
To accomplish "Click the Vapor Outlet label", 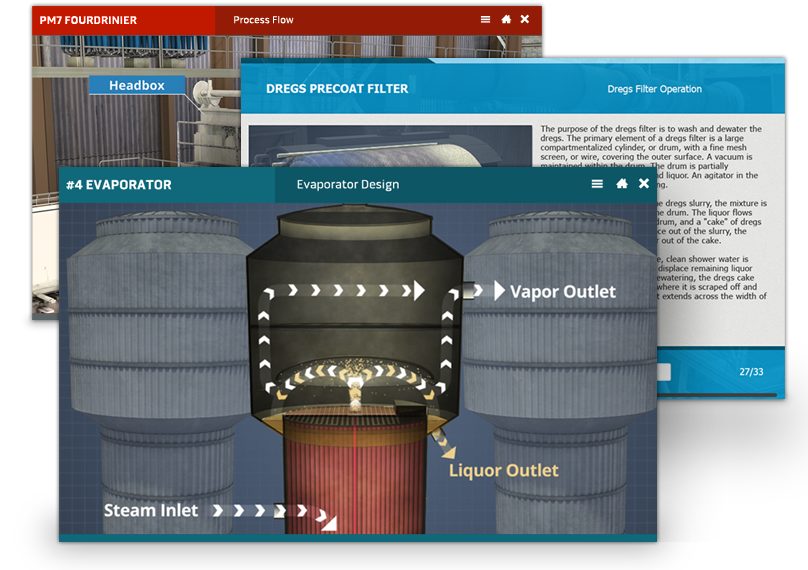I will point(562,292).
